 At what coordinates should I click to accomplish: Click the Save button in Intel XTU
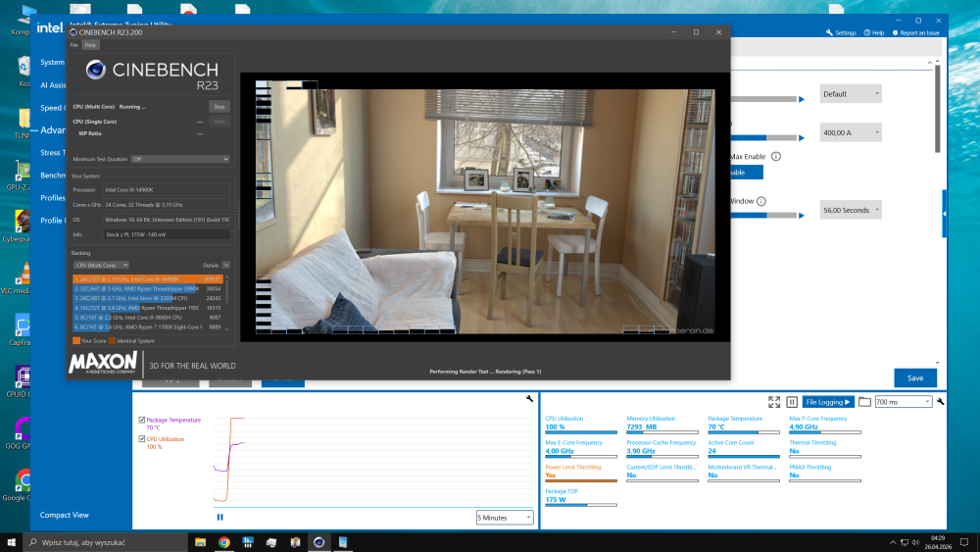(x=915, y=378)
